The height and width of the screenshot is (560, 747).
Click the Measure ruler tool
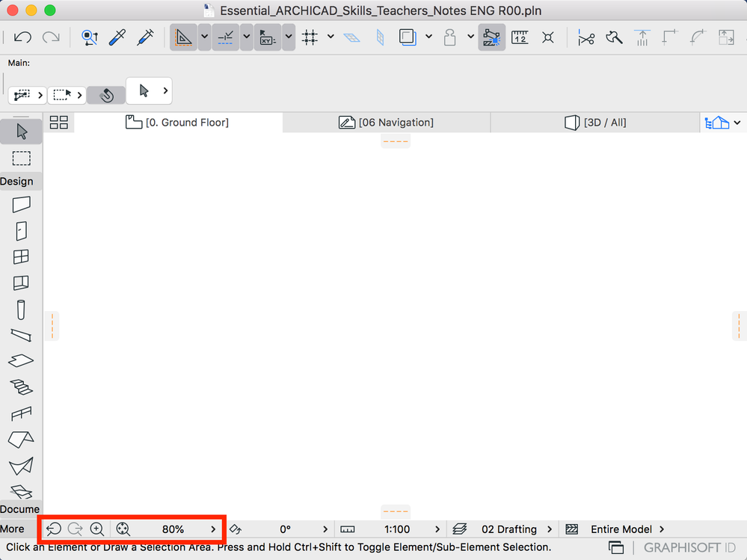click(520, 37)
